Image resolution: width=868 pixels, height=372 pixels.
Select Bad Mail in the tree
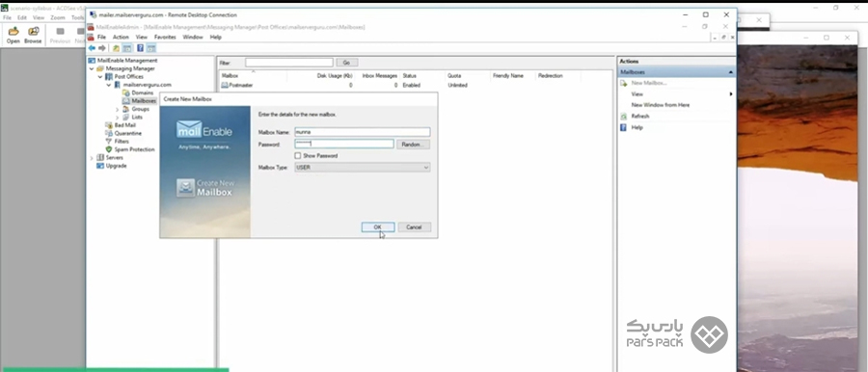pos(125,125)
